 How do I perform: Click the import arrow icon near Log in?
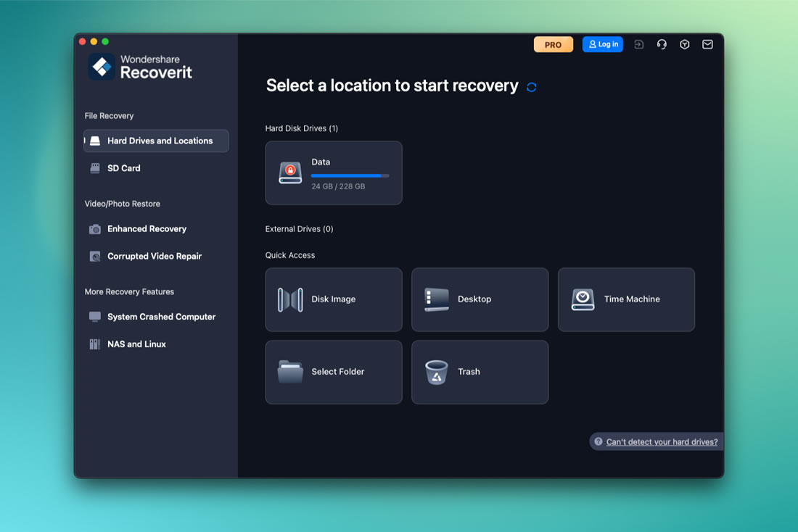pos(638,45)
